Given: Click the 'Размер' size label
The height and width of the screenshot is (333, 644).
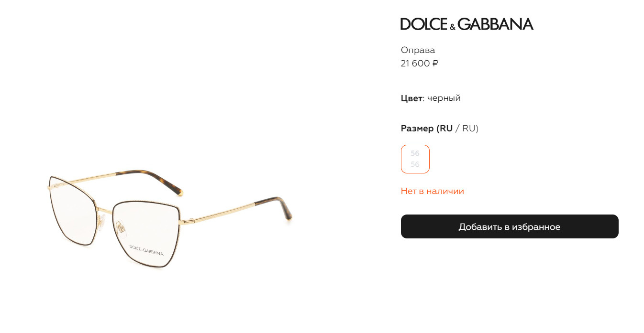Looking at the screenshot, I should (x=417, y=128).
